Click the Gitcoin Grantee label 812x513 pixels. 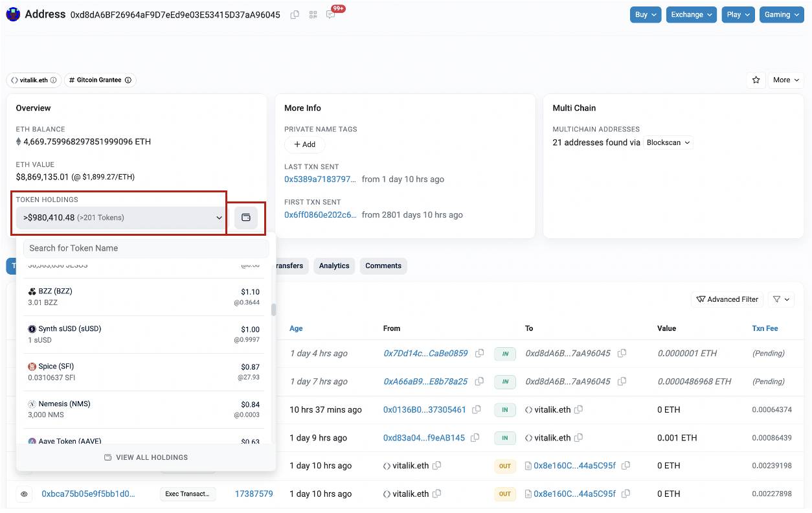(100, 80)
